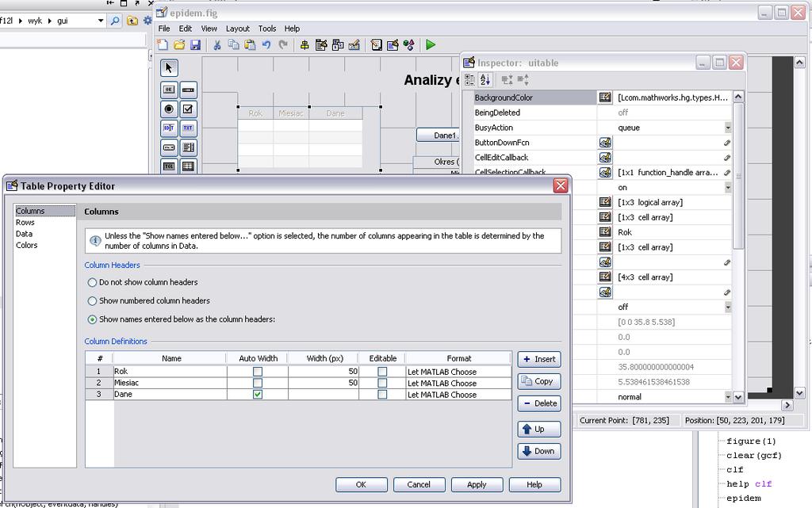
Task: Sort Inspector properties alphabetically (A-Z icon)
Action: coord(485,80)
